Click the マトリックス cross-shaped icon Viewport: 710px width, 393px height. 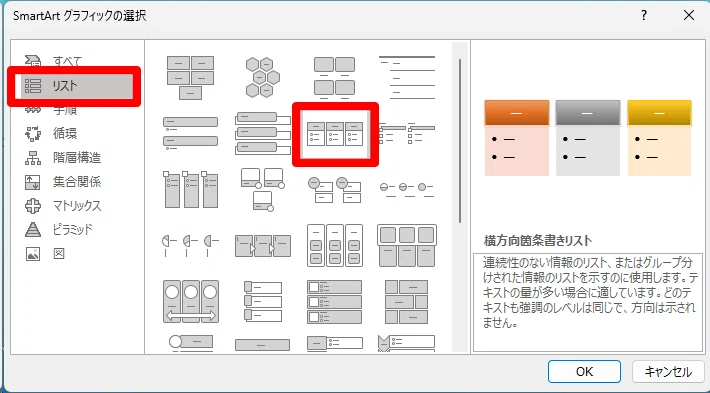coord(33,206)
